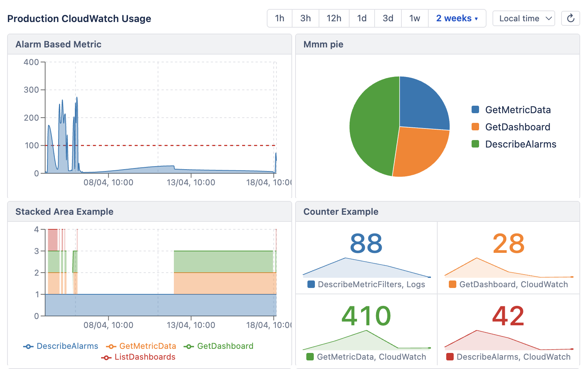Click the GetMetricData, CloudWatch counter label
Image resolution: width=588 pixels, height=369 pixels.
pyautogui.click(x=372, y=357)
